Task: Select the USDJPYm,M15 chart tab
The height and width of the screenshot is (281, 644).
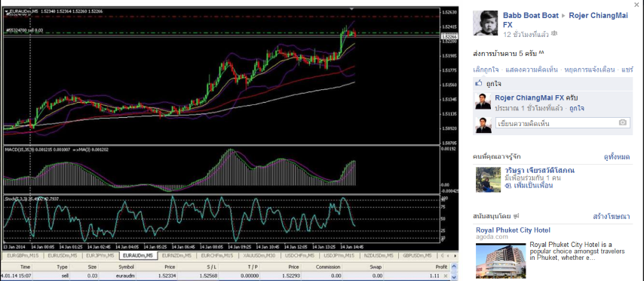Action: [339, 255]
